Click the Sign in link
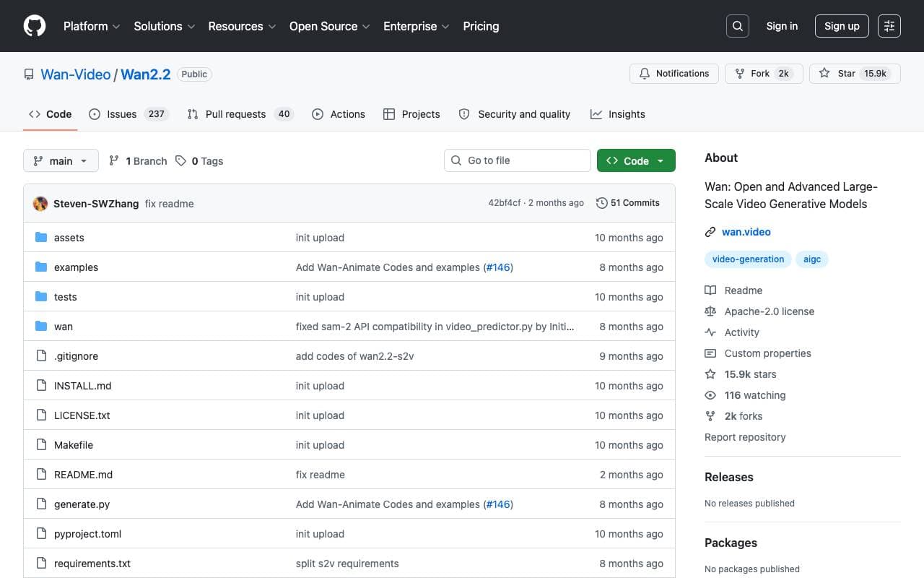Screen dimensions: 924x578 782,26
